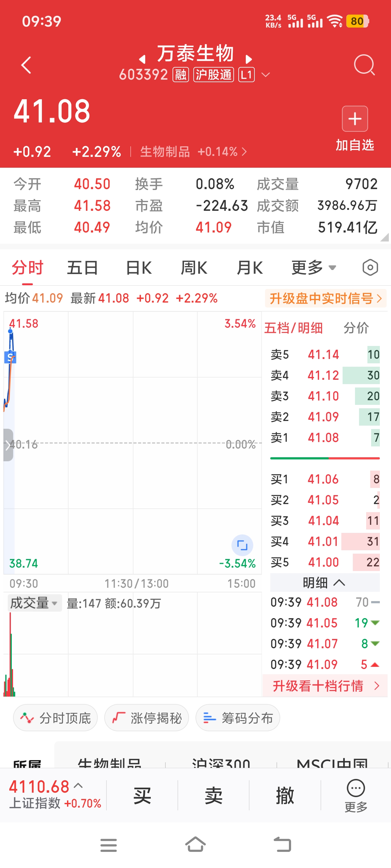Tap Android home icon
This screenshot has width=391, height=868.
[x=195, y=844]
